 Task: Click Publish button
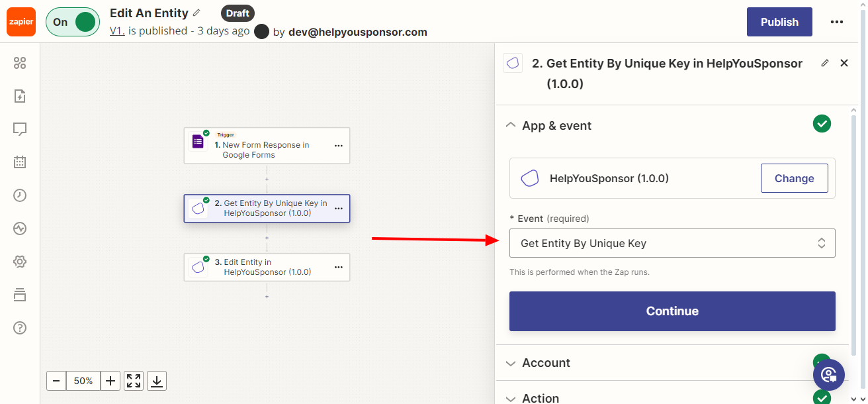[x=779, y=22]
